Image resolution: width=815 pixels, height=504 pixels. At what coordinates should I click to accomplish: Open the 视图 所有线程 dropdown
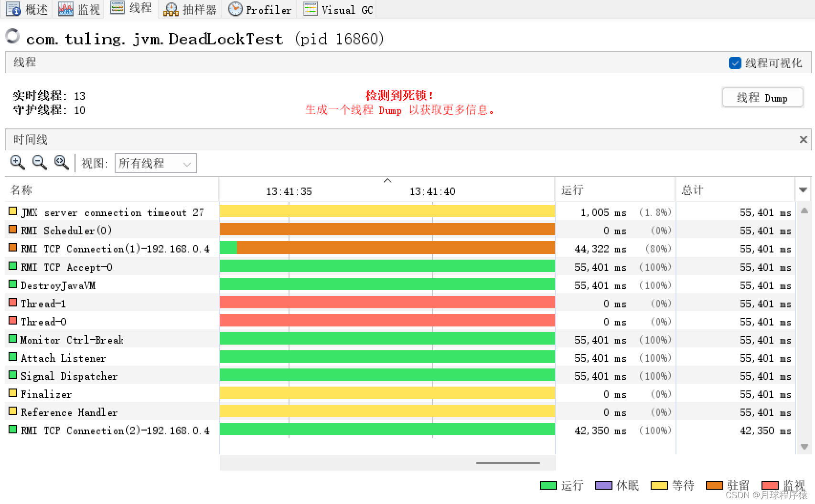155,163
